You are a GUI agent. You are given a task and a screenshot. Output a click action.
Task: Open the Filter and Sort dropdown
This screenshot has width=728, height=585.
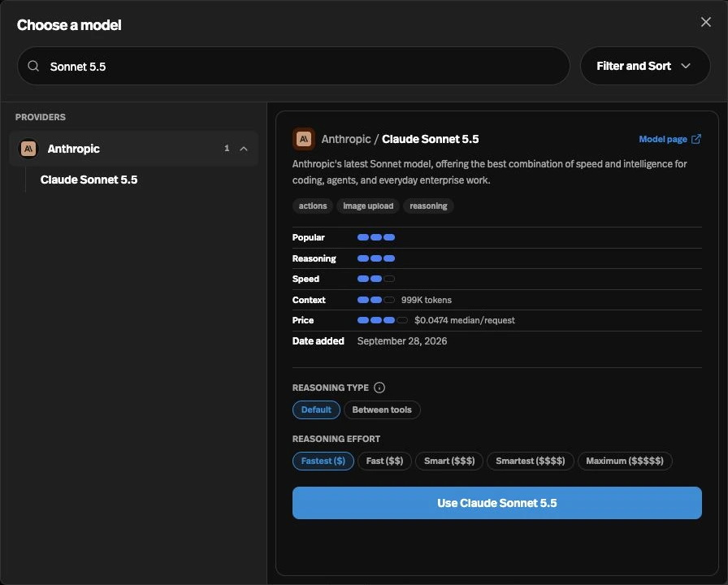point(645,66)
